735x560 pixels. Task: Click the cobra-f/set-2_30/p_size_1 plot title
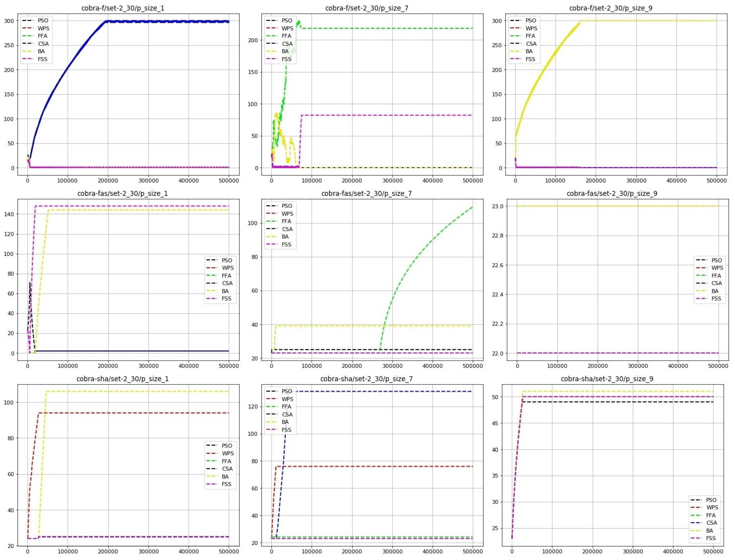point(123,8)
